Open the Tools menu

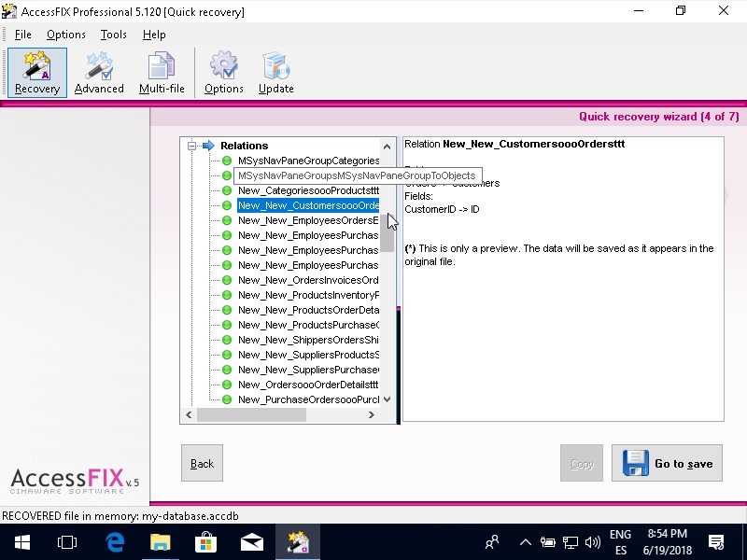click(114, 35)
